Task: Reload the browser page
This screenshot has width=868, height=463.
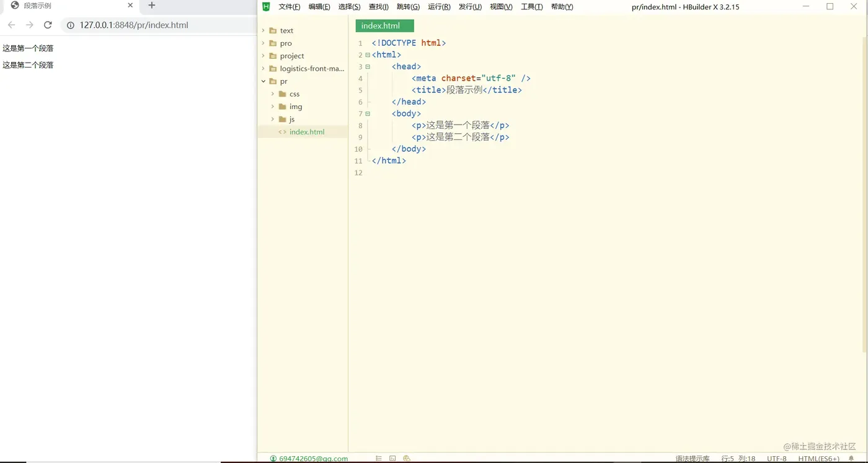Action: point(48,25)
